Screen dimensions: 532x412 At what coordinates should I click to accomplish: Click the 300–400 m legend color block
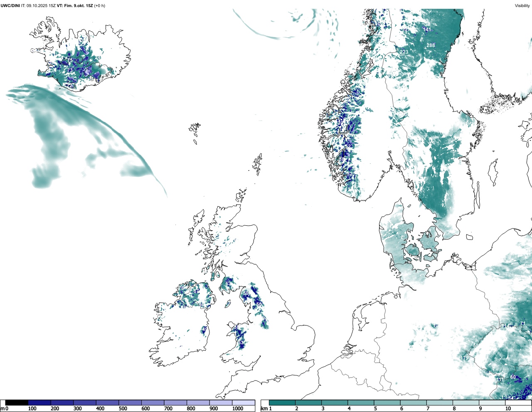(85, 402)
